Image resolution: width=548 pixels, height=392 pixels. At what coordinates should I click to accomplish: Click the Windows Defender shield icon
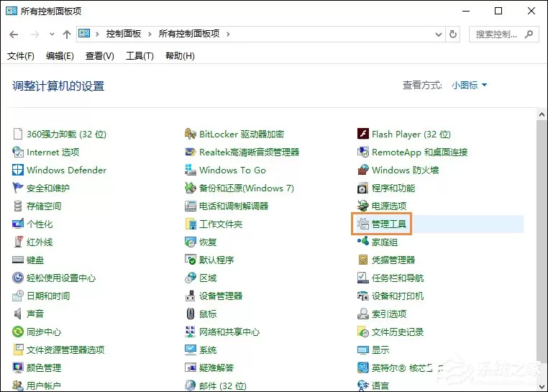[x=18, y=170]
